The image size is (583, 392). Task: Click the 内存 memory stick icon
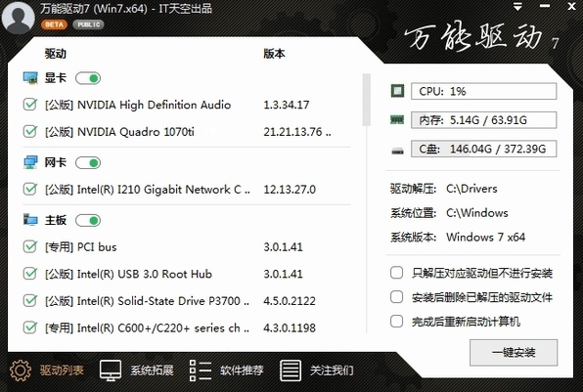tap(397, 120)
